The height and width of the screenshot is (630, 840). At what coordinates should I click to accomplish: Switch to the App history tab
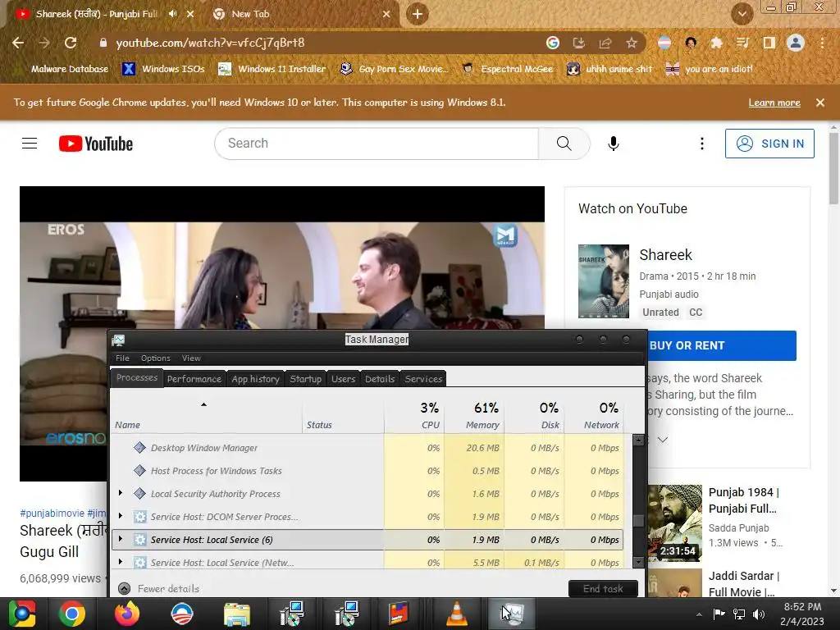256,379
